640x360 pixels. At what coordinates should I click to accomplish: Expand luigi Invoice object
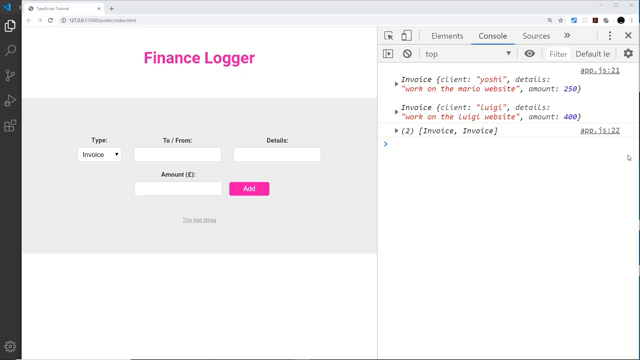396,112
